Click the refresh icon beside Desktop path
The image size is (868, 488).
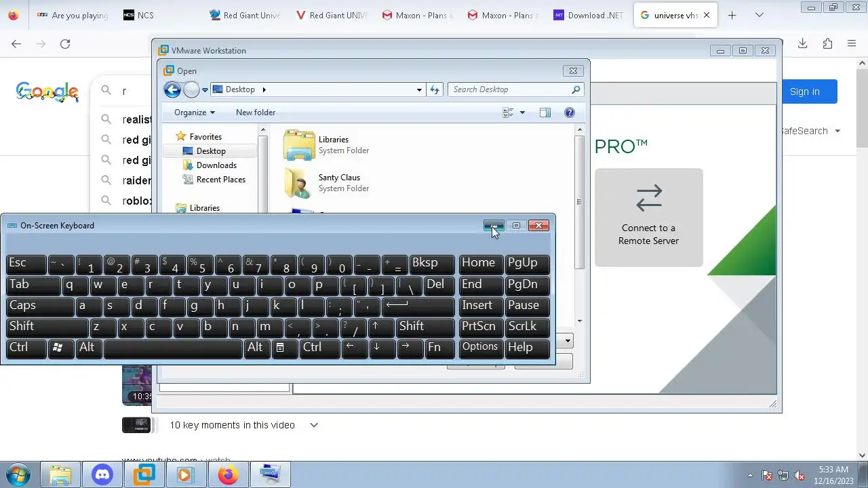tap(435, 89)
